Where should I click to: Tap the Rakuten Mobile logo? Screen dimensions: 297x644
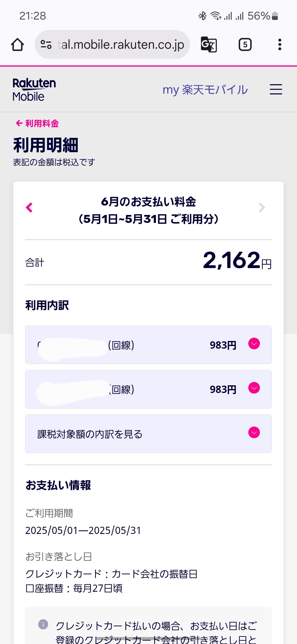tap(34, 89)
